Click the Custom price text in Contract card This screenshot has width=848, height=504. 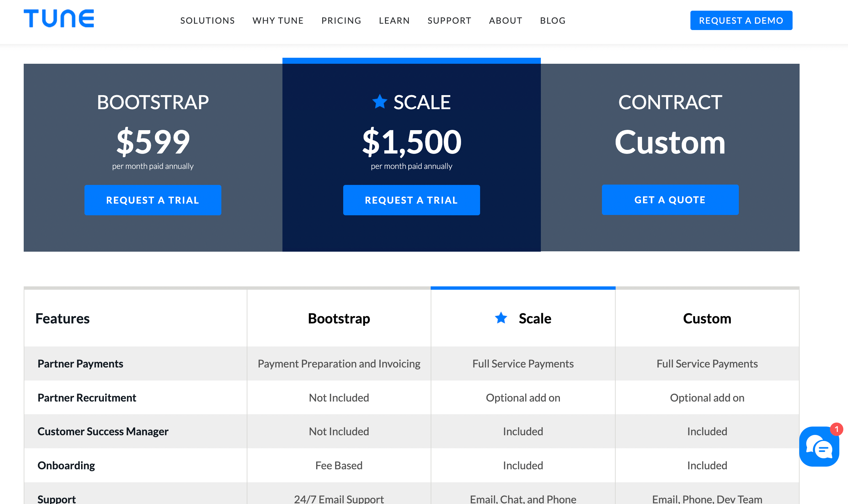[670, 142]
